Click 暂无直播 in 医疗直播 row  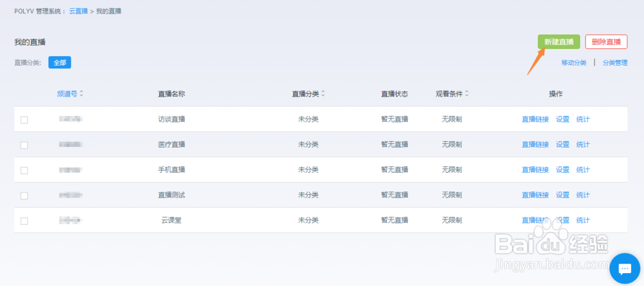tap(395, 144)
